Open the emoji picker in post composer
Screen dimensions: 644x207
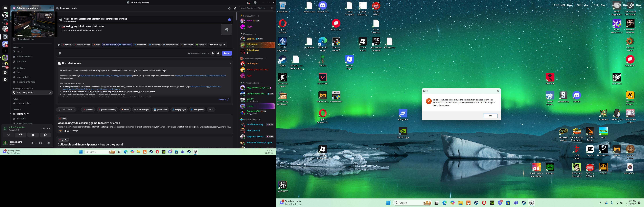[60, 53]
